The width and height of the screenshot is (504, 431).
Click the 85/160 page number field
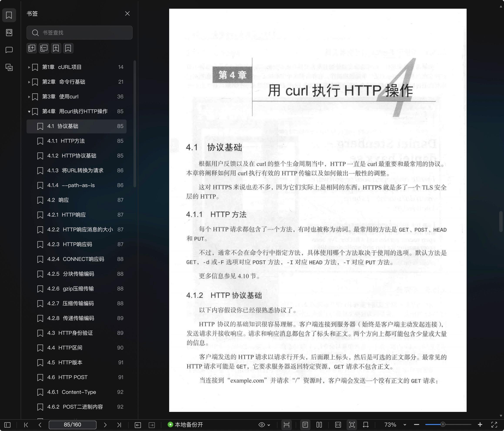point(72,425)
